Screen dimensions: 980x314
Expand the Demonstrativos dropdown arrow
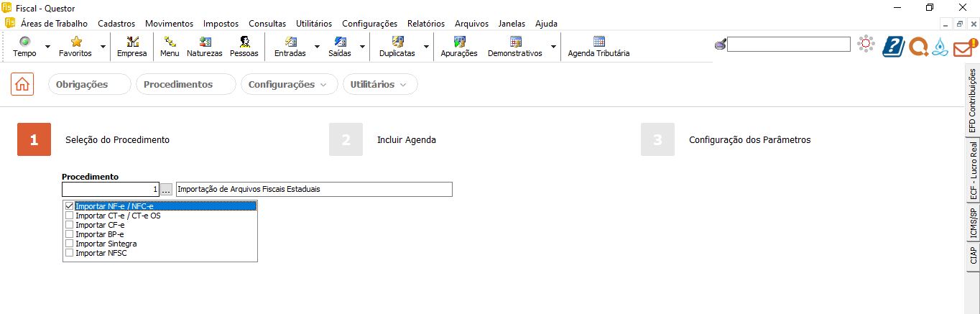coord(553,47)
